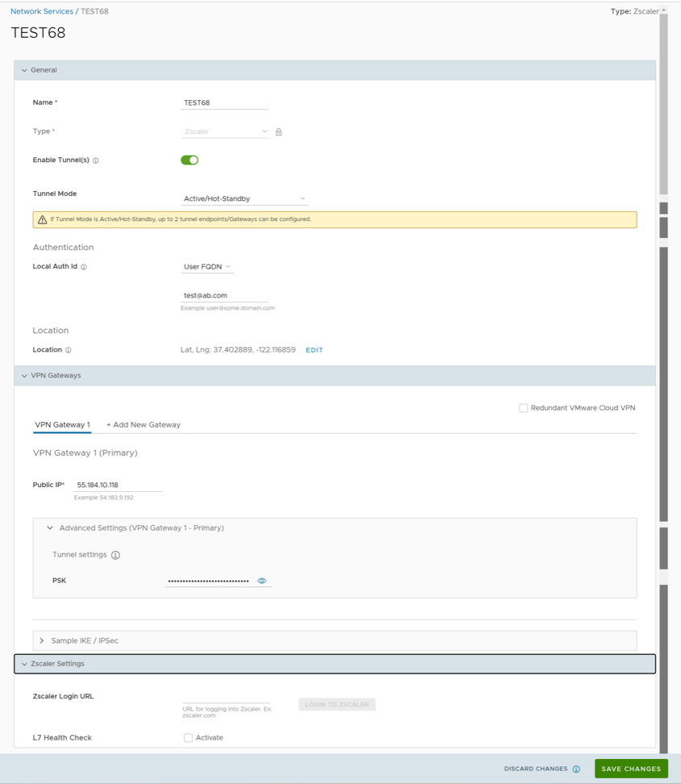This screenshot has width=681, height=784.
Task: Open the Tunnel Mode dropdown
Action: [x=244, y=198]
